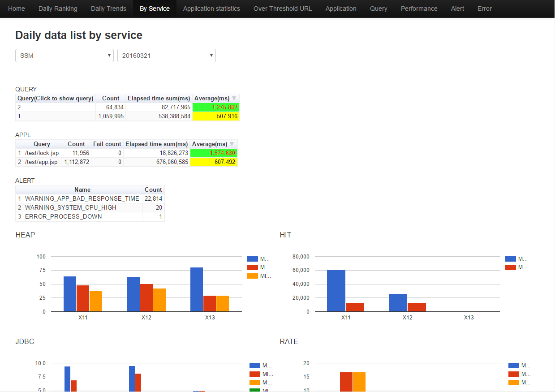The width and height of the screenshot is (555, 392).
Task: Click blue X11 bar in HIT chart
Action: coord(336,291)
